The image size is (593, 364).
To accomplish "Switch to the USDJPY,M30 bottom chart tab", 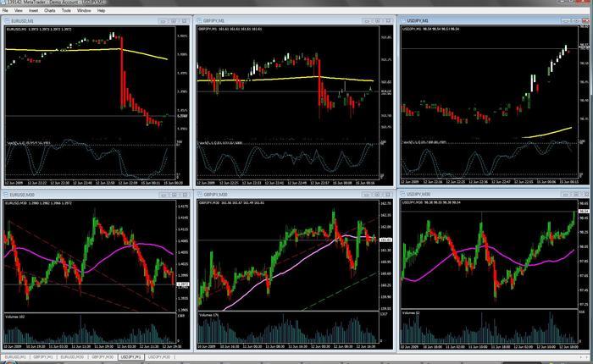I will coord(159,357).
